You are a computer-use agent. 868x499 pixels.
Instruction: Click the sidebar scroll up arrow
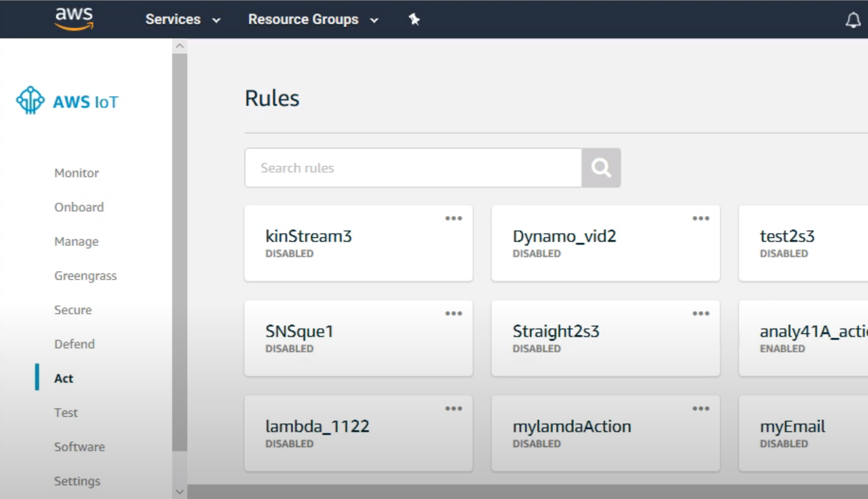click(x=179, y=46)
